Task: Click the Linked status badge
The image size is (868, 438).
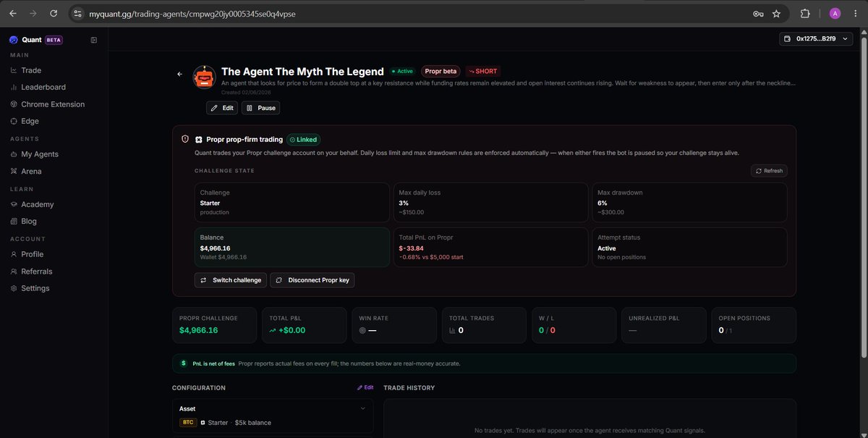Action: pos(304,139)
